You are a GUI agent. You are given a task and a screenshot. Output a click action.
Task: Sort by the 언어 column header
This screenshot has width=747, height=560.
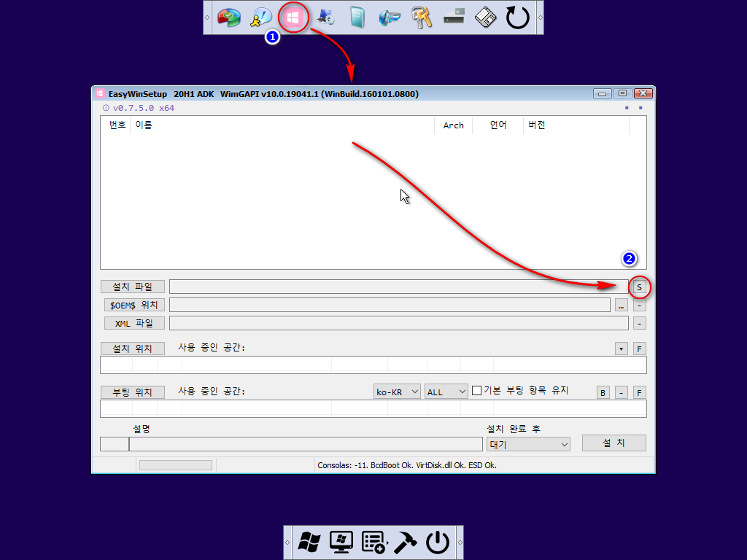(498, 125)
